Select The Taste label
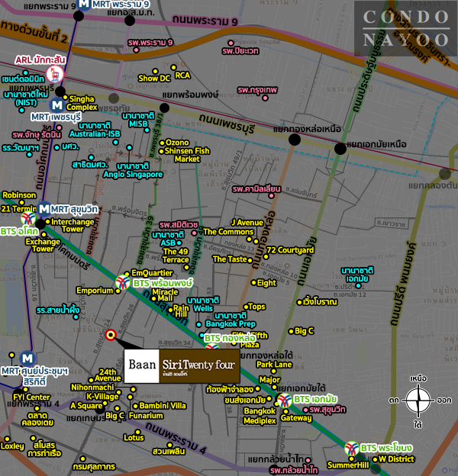458x476 pixels. [x=230, y=259]
